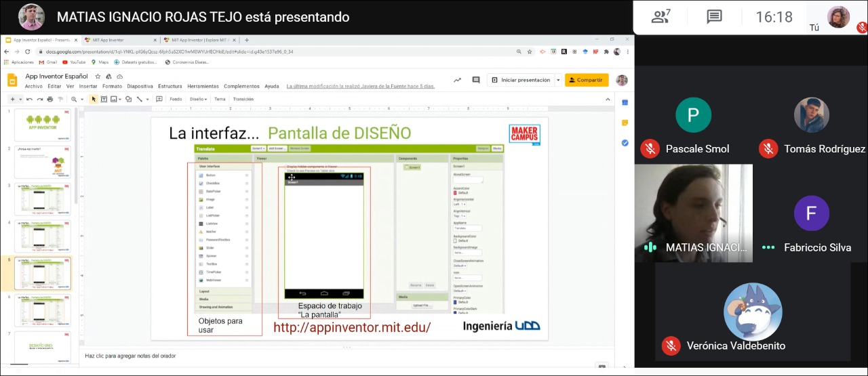
Task: Click the Chrome address bar
Action: 278,51
